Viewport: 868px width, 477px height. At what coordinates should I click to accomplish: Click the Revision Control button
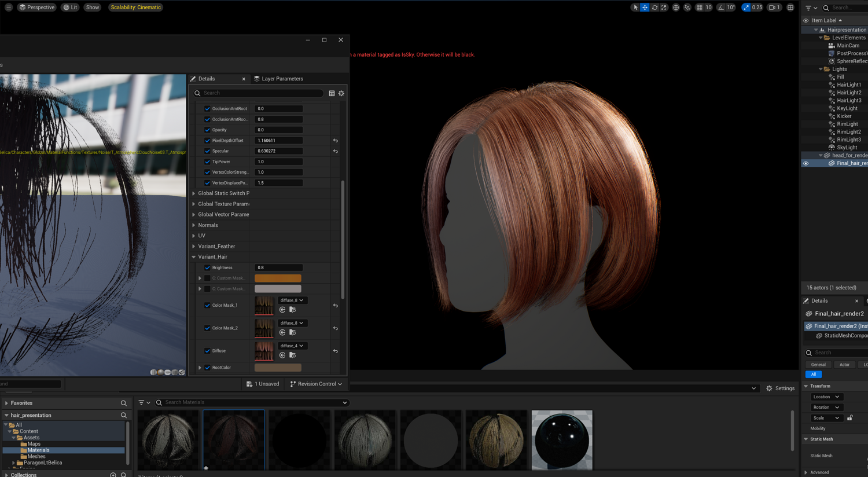316,384
